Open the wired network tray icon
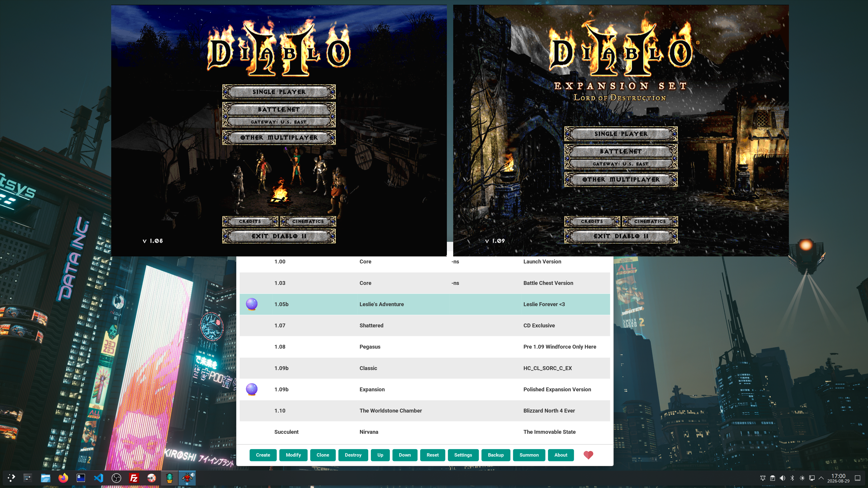This screenshot has width=868, height=488. [x=812, y=478]
